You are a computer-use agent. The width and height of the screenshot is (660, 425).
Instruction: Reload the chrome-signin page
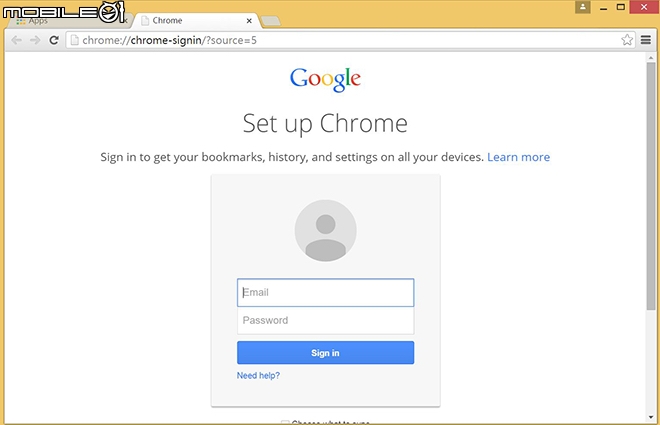click(x=53, y=40)
